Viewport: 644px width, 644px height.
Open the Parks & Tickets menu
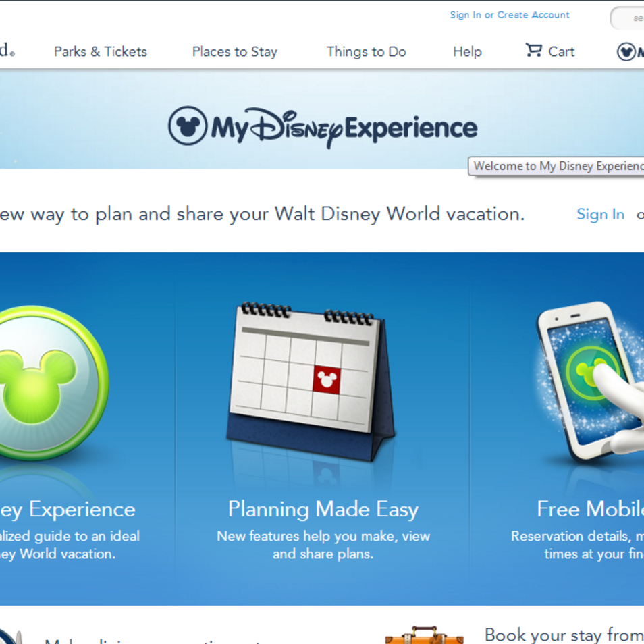tap(101, 52)
